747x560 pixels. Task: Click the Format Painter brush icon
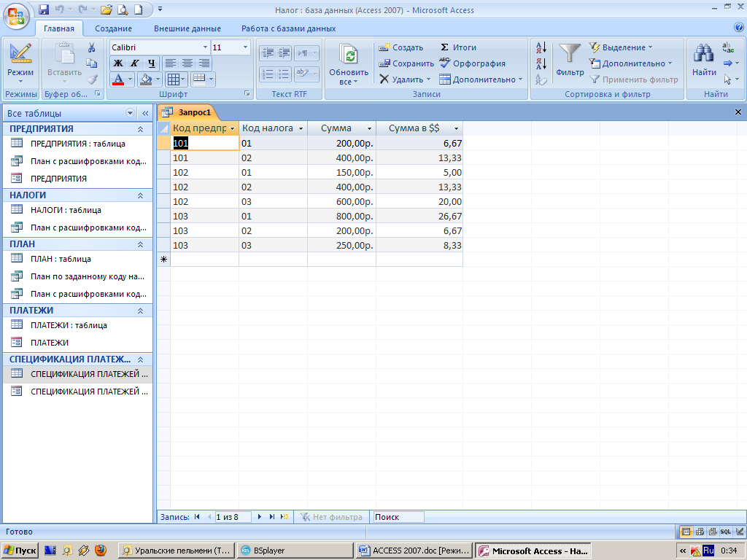(x=93, y=79)
